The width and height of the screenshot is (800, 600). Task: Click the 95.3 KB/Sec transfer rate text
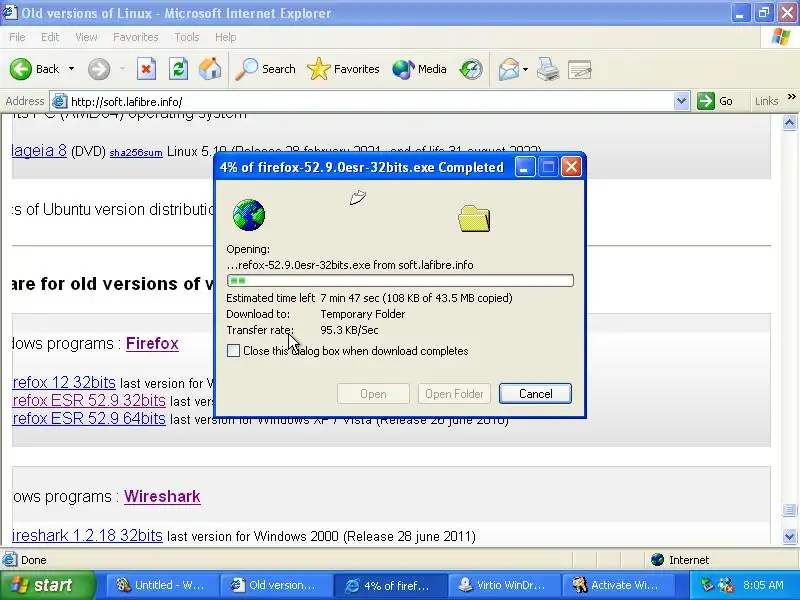[x=349, y=330]
